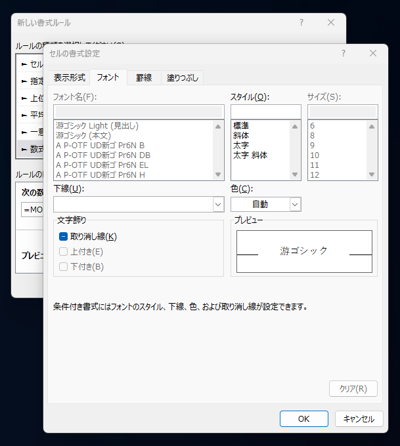The height and width of the screenshot is (446, 400).
Task: Click the disabled 下付き checkbox
Action: point(63,267)
